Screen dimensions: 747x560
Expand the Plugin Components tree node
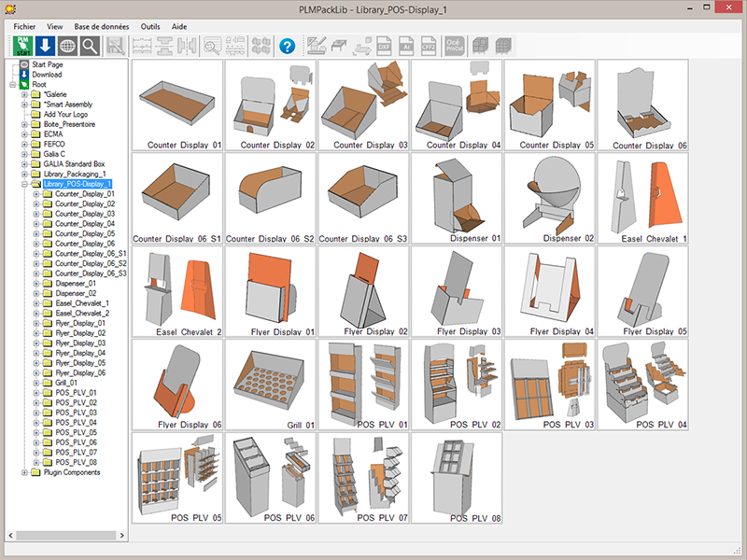(x=24, y=472)
